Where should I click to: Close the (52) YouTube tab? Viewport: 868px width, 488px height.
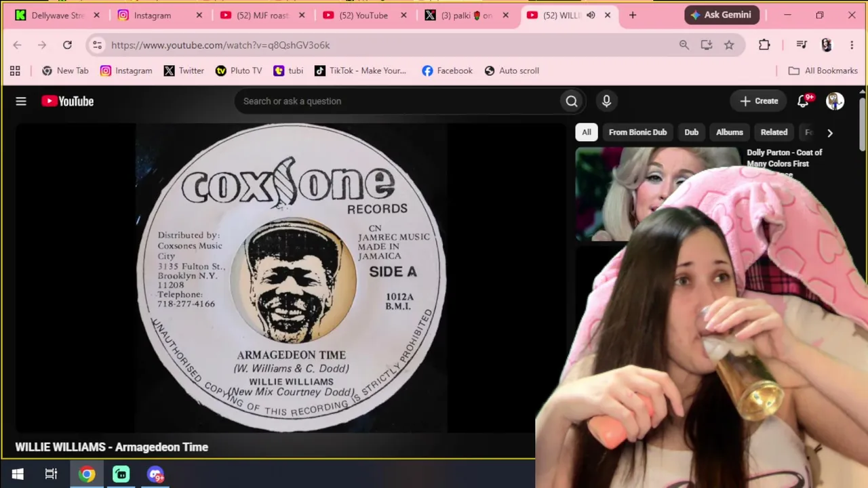(x=404, y=15)
